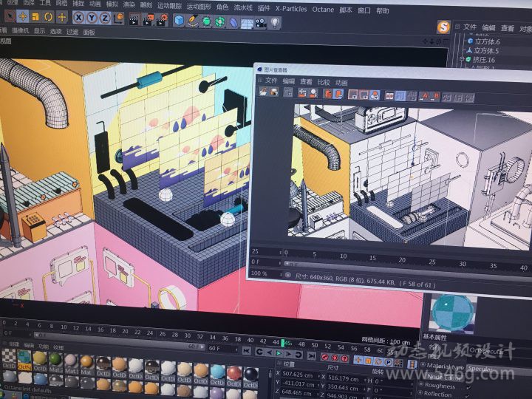
Task: Open the Octane menu
Action: click(323, 10)
